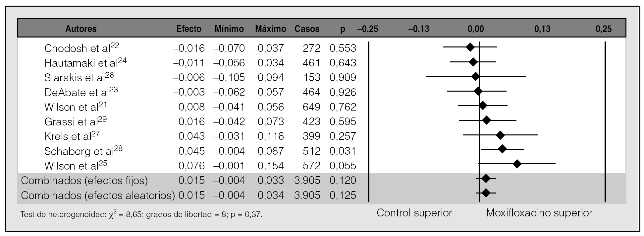Screen dimensions: 644x236
Task: Click the Autores column header
Action: (81, 29)
